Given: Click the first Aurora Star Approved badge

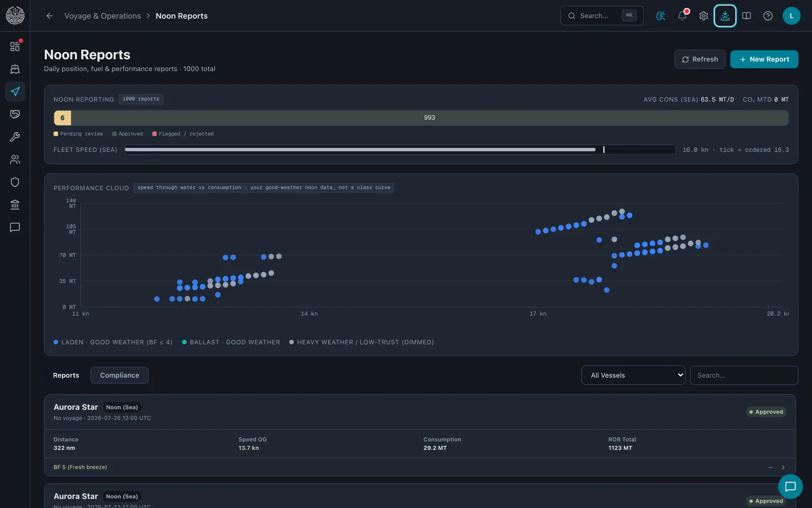Looking at the screenshot, I should [x=766, y=412].
